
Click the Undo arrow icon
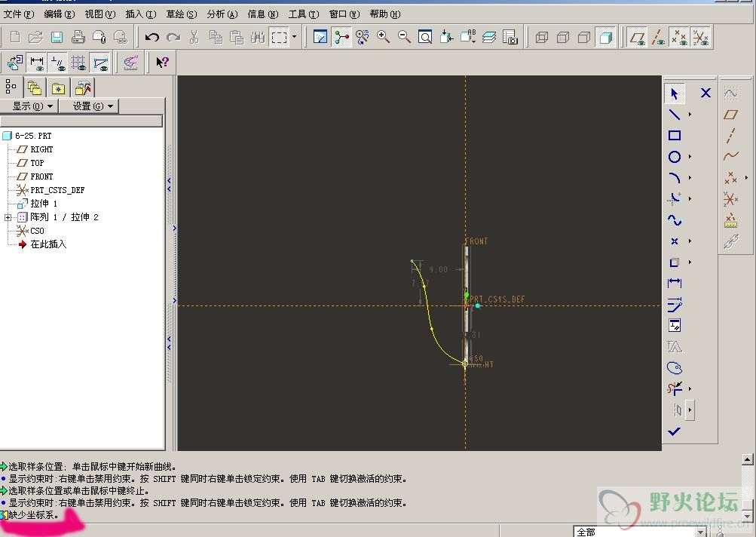152,37
